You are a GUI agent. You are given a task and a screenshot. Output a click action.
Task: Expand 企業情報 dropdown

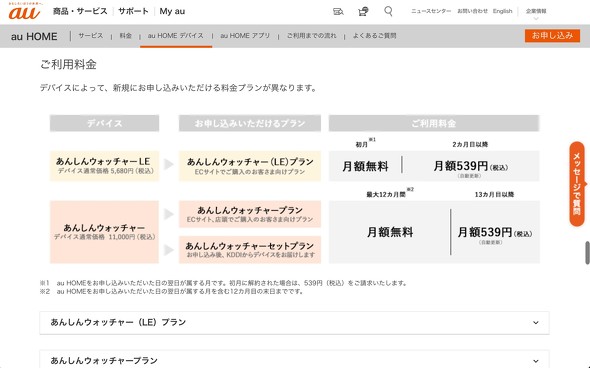tap(536, 13)
